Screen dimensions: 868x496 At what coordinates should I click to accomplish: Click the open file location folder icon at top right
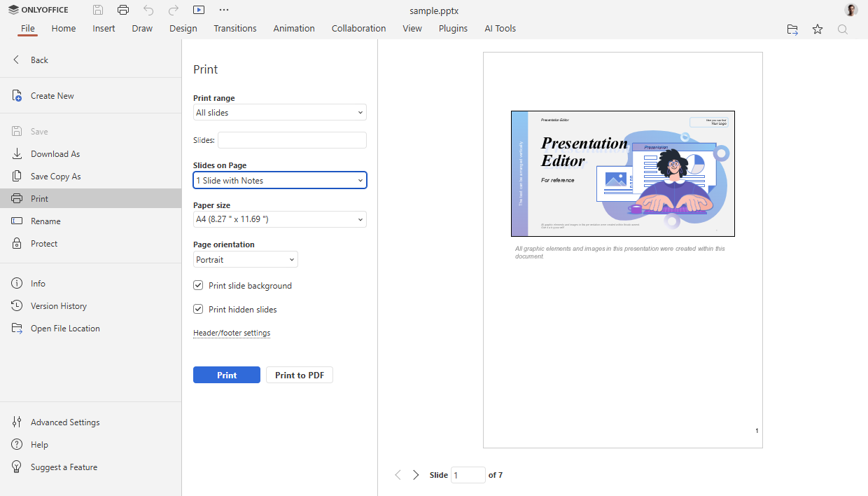[x=792, y=29]
